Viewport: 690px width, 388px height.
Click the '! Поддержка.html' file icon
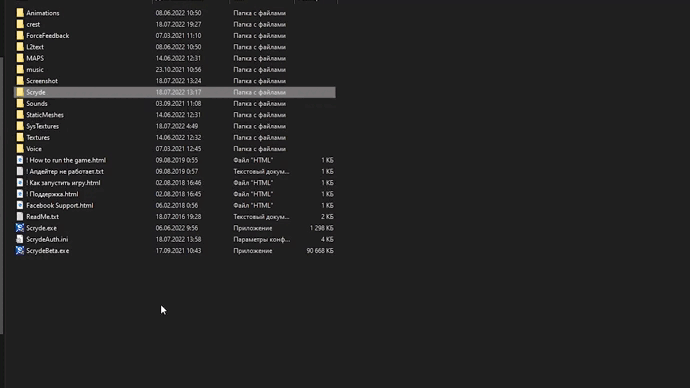(x=20, y=194)
